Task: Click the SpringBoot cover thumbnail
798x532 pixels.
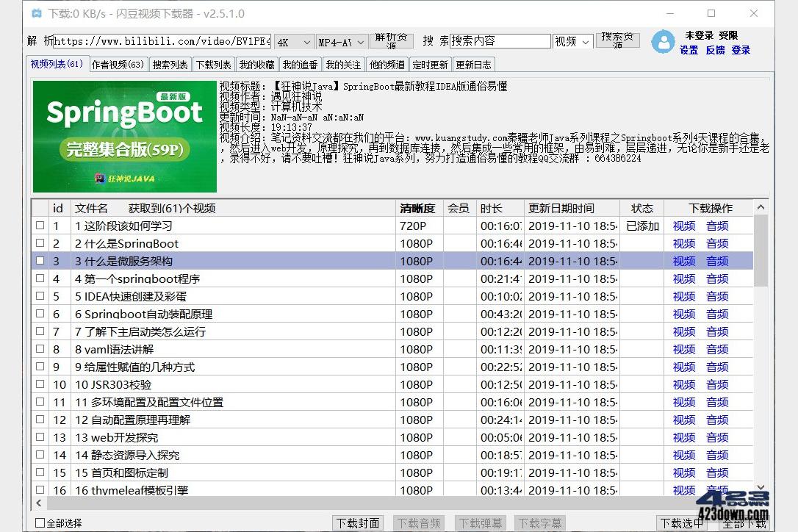Action: (x=125, y=137)
